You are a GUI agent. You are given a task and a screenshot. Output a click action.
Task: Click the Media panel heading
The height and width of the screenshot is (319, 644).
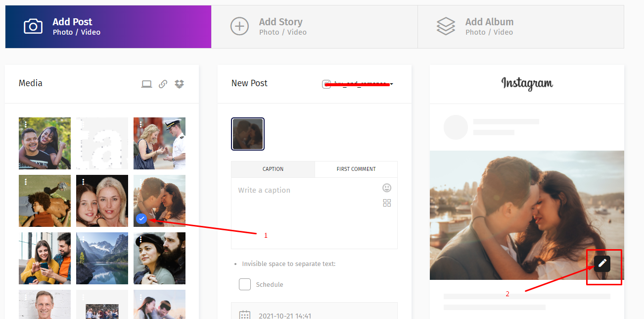click(31, 83)
